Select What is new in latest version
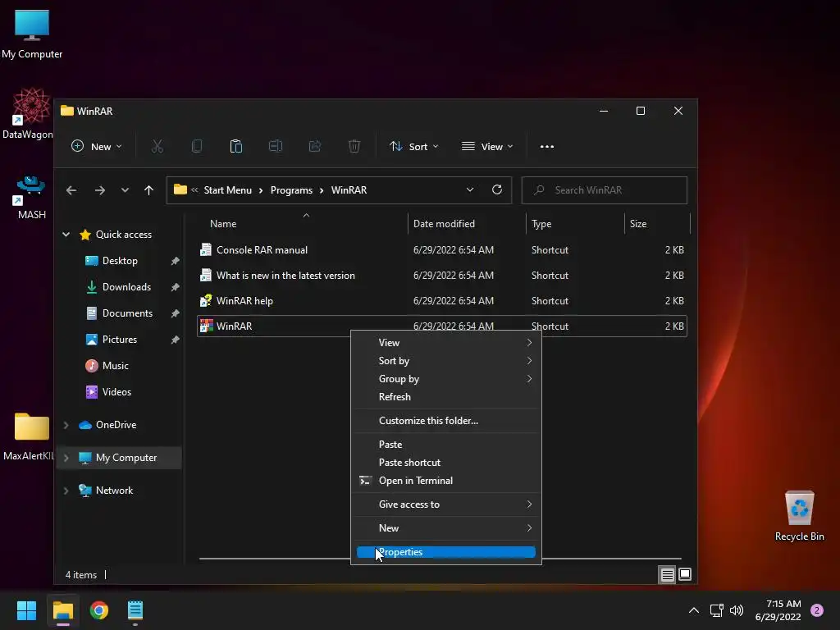The image size is (840, 630). (442, 276)
